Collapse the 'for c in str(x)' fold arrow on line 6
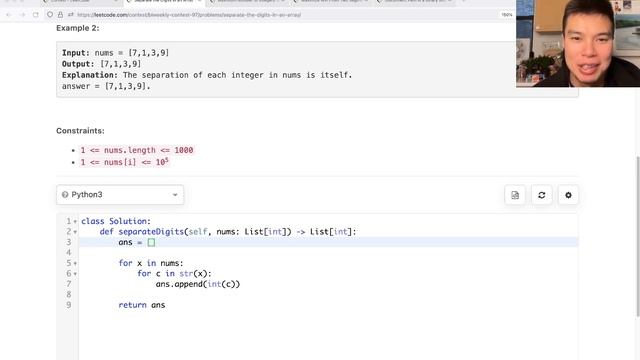Image resolution: width=640 pixels, height=360 pixels. (x=76, y=274)
